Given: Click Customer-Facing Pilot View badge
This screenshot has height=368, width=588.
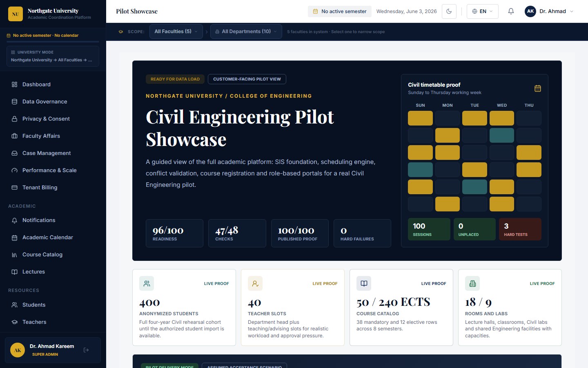Looking at the screenshot, I should 247,79.
